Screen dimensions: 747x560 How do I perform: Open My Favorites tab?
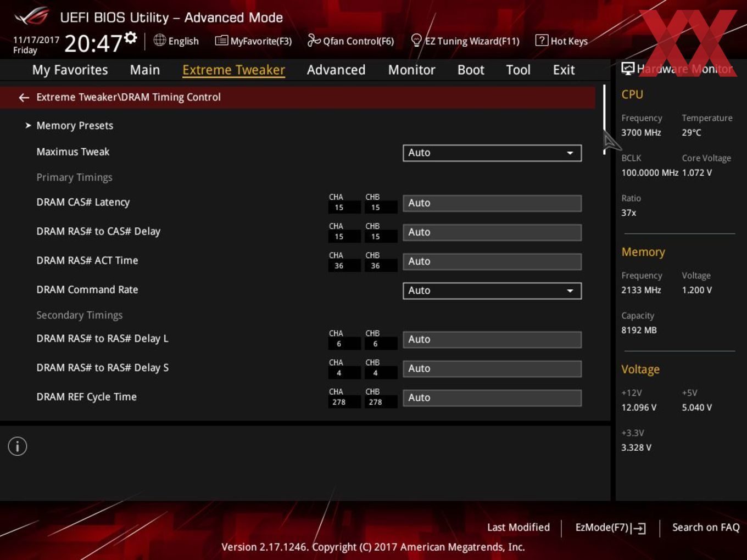[x=70, y=70]
